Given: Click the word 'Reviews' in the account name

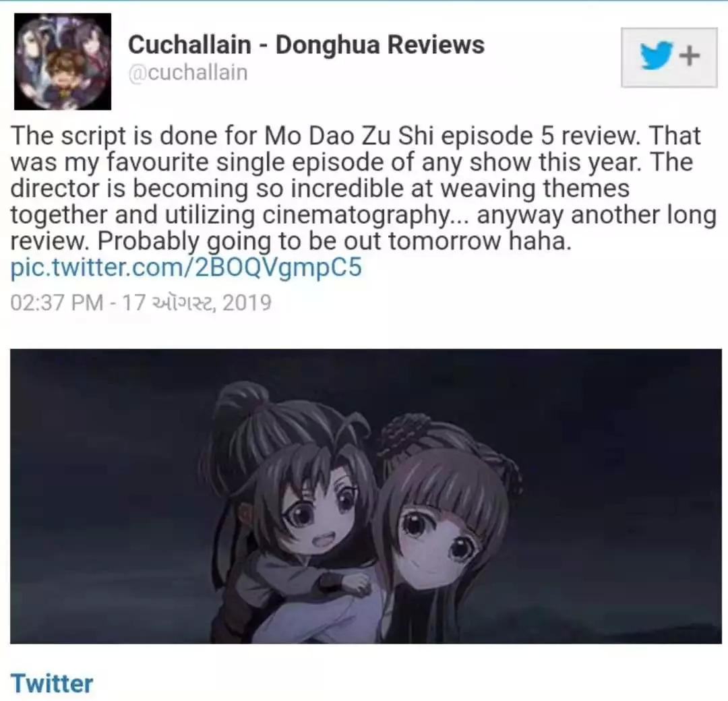Looking at the screenshot, I should [x=436, y=44].
